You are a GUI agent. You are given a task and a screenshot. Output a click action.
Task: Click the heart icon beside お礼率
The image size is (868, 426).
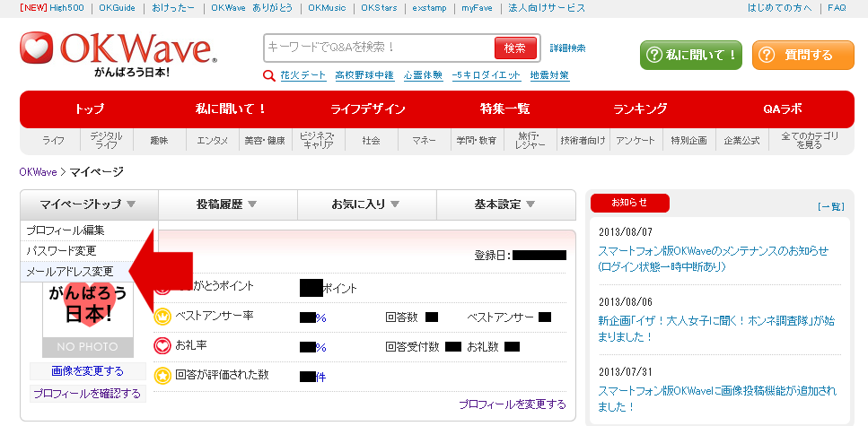[x=162, y=346]
